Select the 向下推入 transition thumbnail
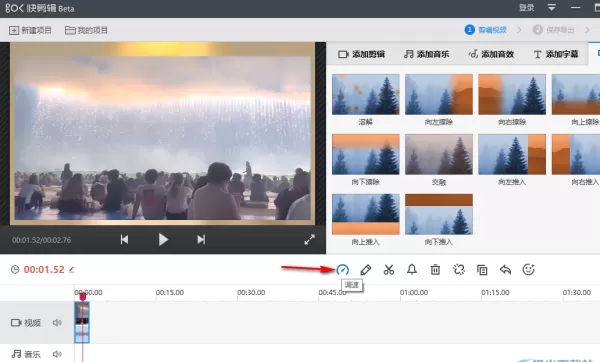 point(439,214)
